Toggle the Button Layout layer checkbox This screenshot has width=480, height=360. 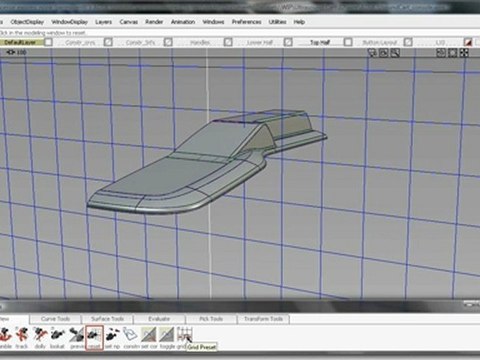pyautogui.click(x=408, y=42)
